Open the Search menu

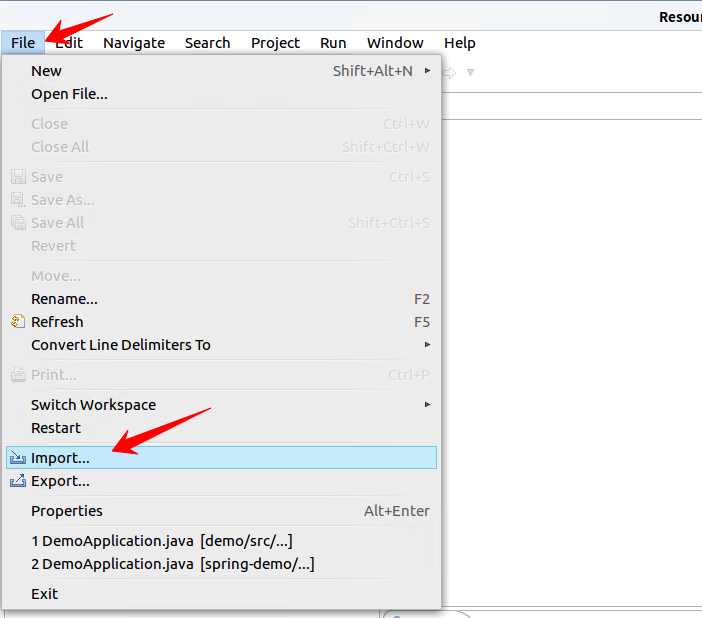[x=207, y=43]
